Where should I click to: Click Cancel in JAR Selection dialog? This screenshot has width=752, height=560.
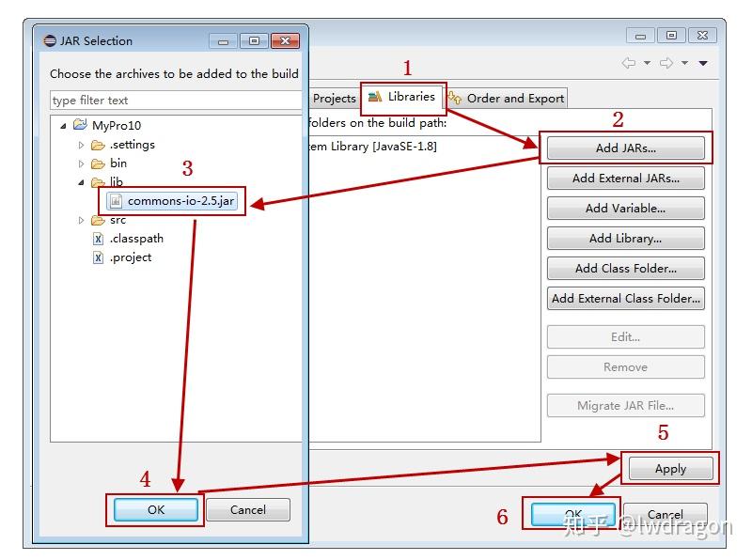point(248,509)
